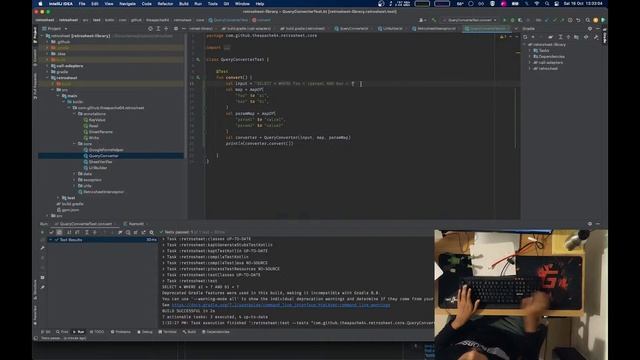Open Project view dropdown
The width and height of the screenshot is (640, 360).
pyautogui.click(x=55, y=29)
